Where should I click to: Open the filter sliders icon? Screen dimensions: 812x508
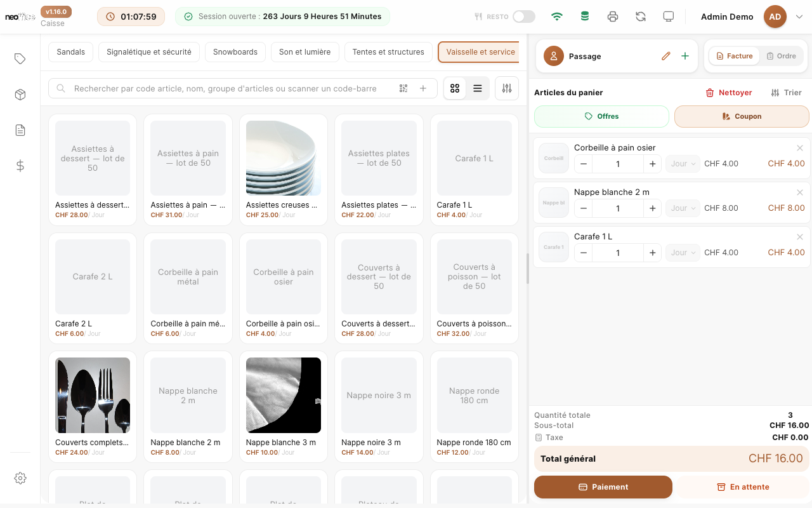[507, 89]
